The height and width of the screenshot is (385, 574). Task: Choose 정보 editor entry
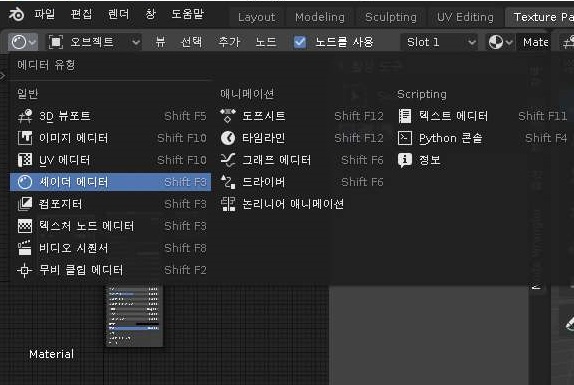tap(482, 160)
